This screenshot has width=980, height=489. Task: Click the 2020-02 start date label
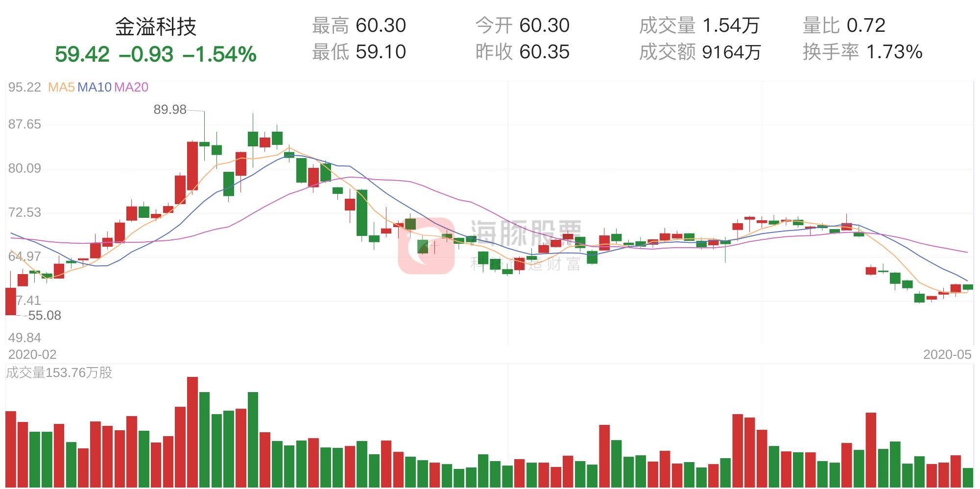pyautogui.click(x=32, y=354)
